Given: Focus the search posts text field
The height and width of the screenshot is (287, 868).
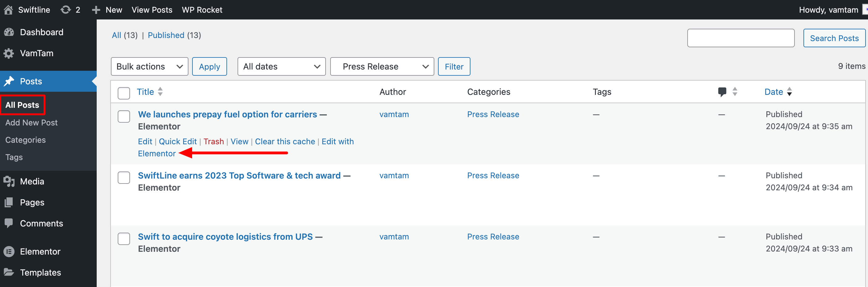Looking at the screenshot, I should 741,38.
